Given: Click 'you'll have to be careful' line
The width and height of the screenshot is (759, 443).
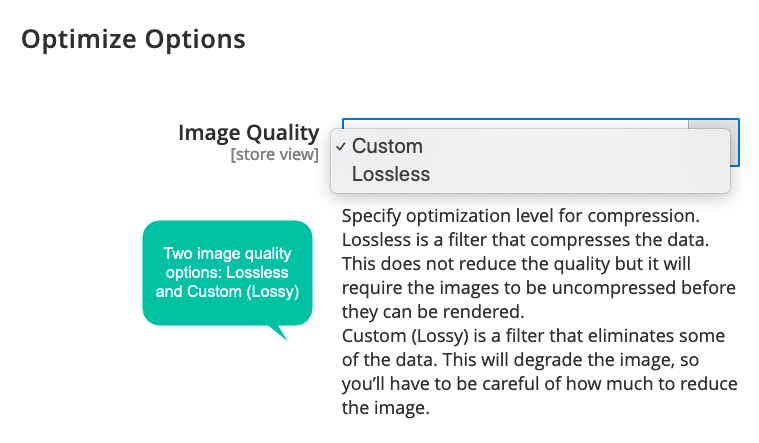Looking at the screenshot, I should click(540, 384).
